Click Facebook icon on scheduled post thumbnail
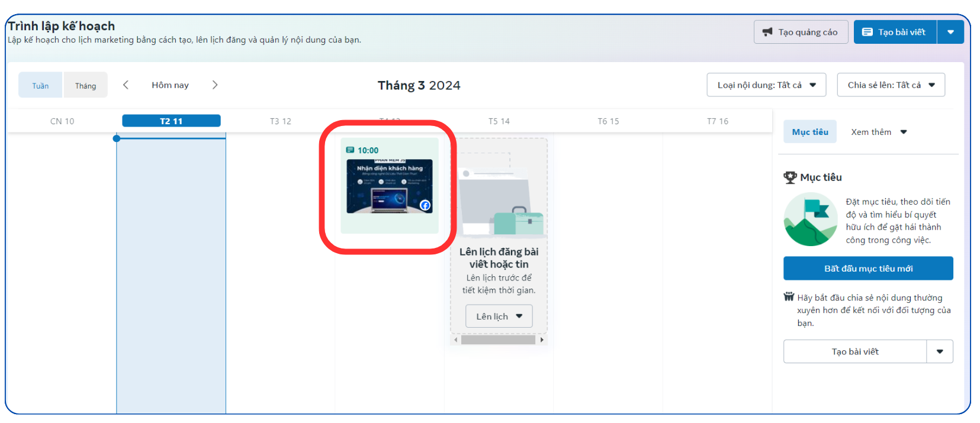This screenshot has width=980, height=423. tap(425, 206)
